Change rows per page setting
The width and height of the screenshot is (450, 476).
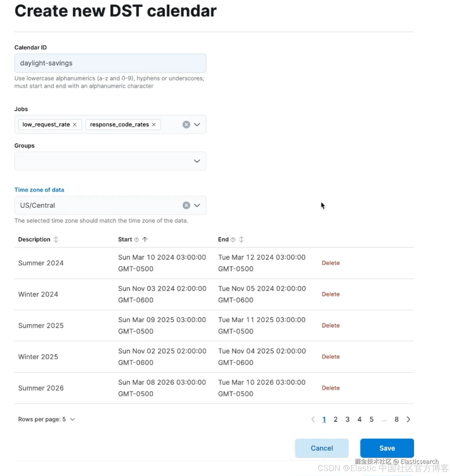pyautogui.click(x=47, y=419)
